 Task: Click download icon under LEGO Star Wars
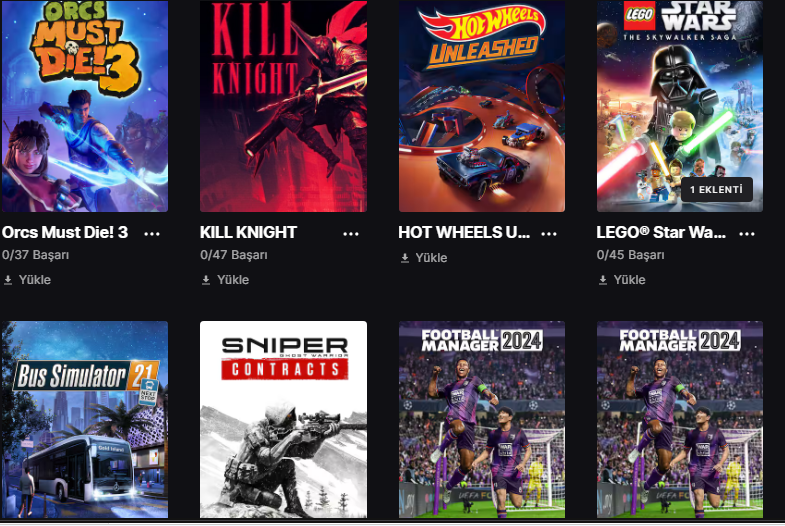click(x=603, y=280)
